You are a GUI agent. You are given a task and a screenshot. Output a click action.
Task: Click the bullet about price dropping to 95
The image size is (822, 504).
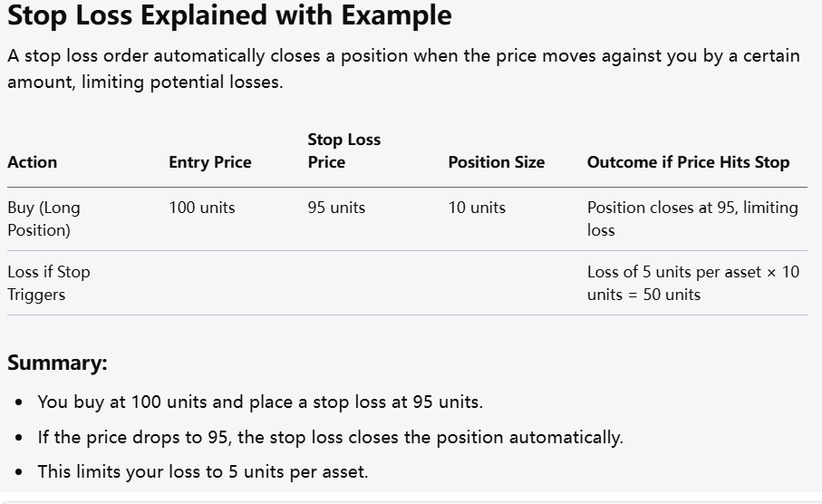tap(330, 437)
